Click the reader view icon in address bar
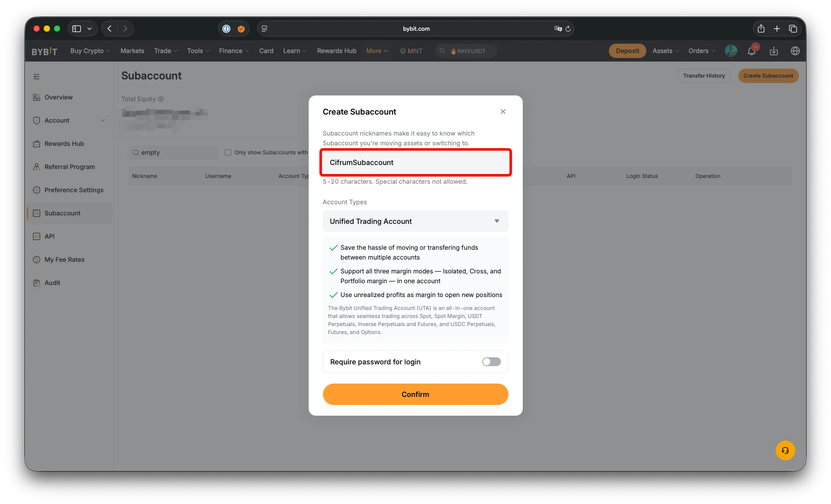The height and width of the screenshot is (504, 831). point(264,29)
